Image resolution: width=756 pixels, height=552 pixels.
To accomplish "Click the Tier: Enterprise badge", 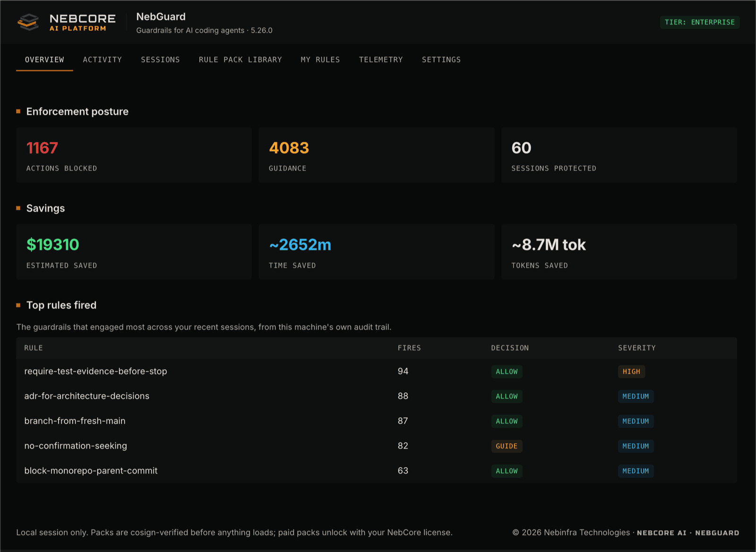I will pyautogui.click(x=700, y=22).
